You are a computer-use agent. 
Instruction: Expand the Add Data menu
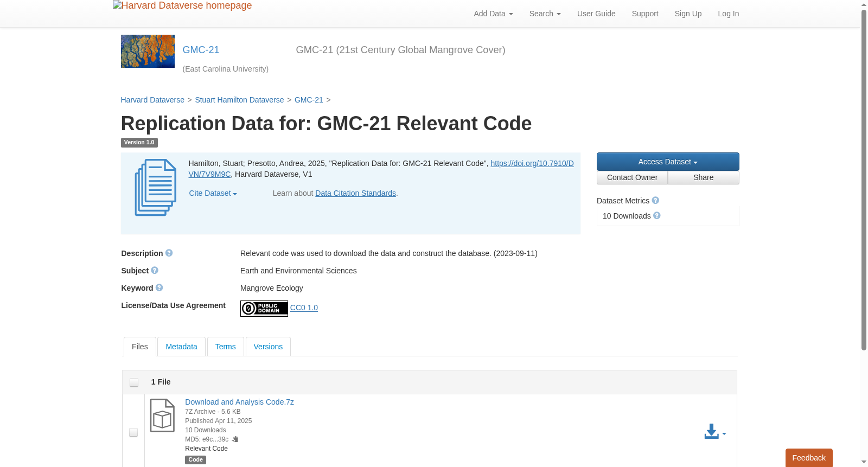[x=493, y=14]
